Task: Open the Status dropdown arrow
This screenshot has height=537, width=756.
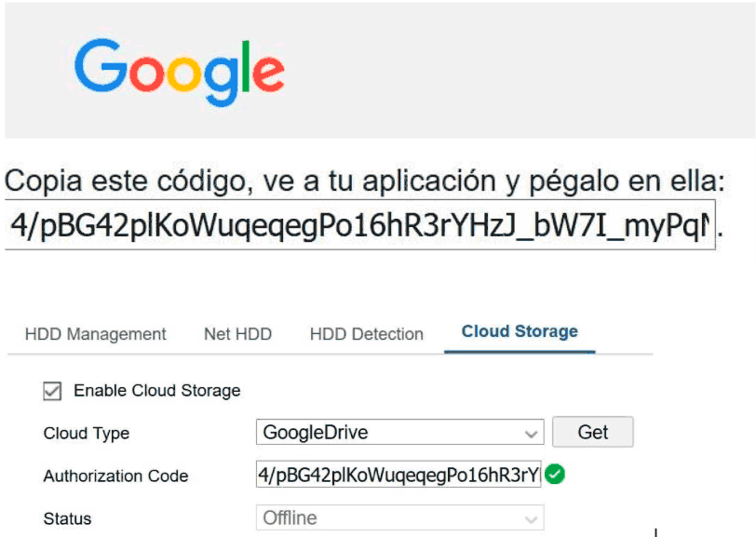Action: pos(532,518)
